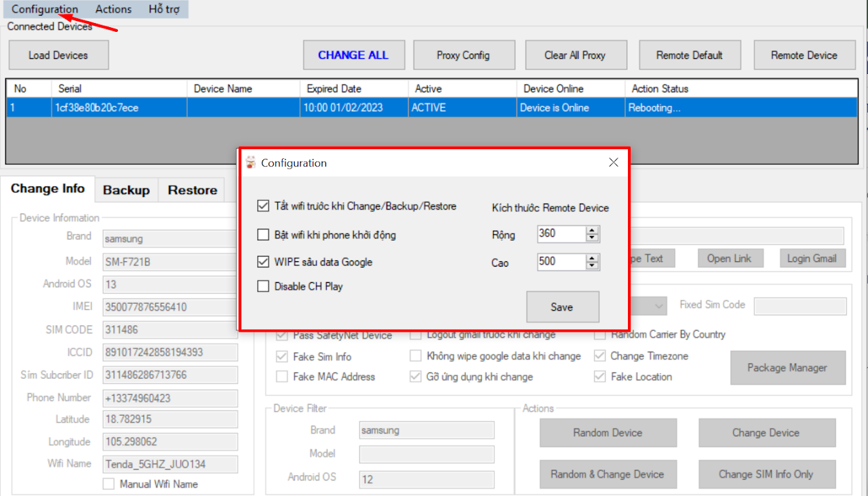Screen dimensions: 868x496
Task: Click the Load Devices button
Action: coord(58,55)
